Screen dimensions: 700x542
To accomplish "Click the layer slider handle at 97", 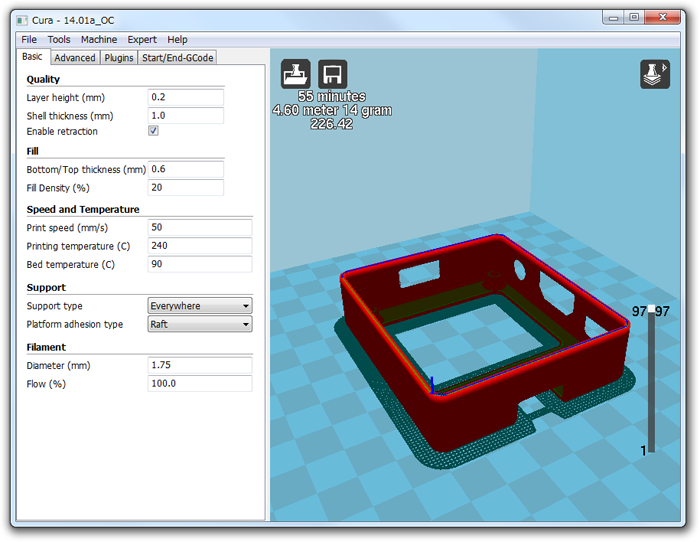I will tap(652, 309).
